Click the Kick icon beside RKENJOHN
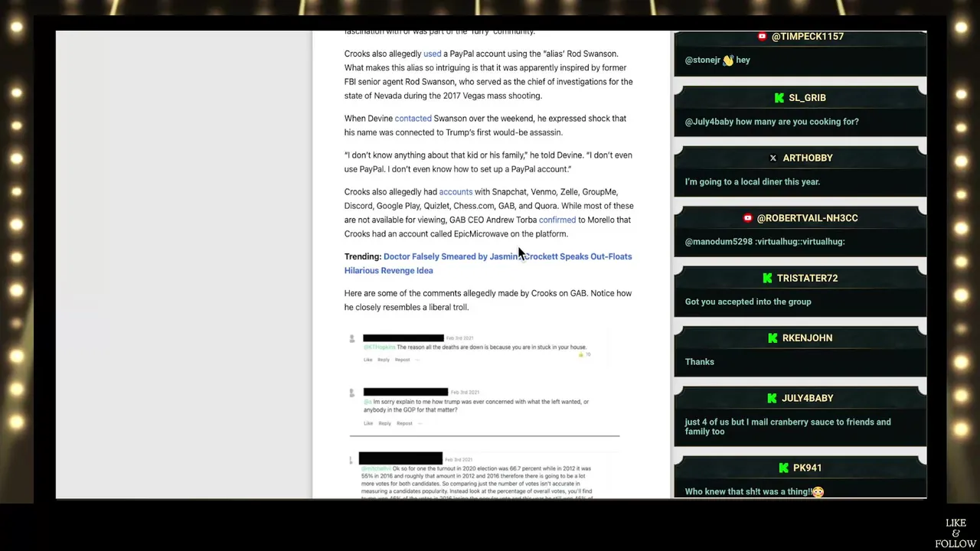 pos(773,338)
